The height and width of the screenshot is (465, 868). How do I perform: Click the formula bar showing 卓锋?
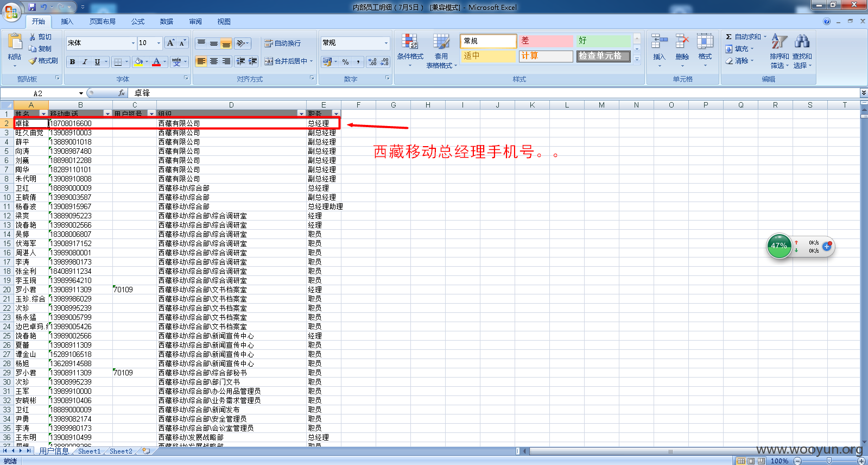click(494, 93)
